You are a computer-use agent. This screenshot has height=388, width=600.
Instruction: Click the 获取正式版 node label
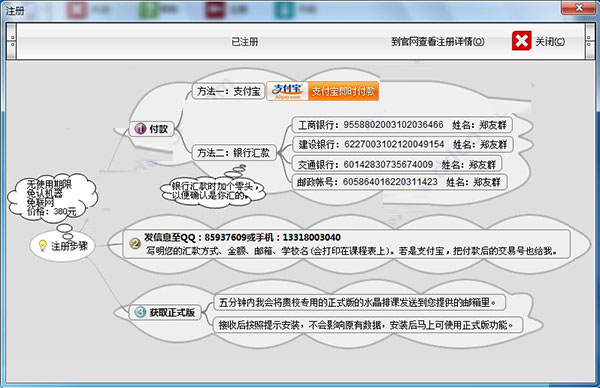tap(172, 312)
